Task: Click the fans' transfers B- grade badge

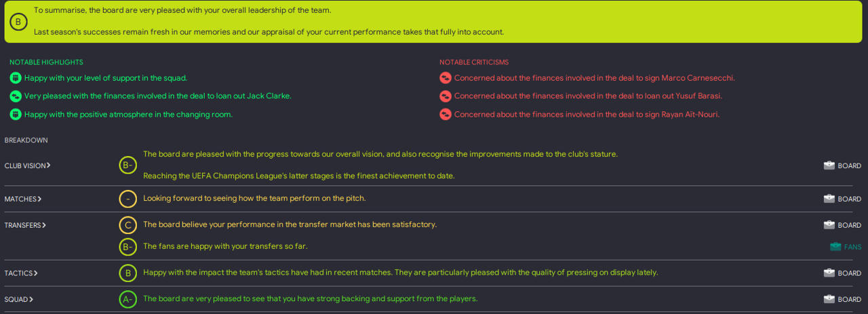Action: coord(127,246)
